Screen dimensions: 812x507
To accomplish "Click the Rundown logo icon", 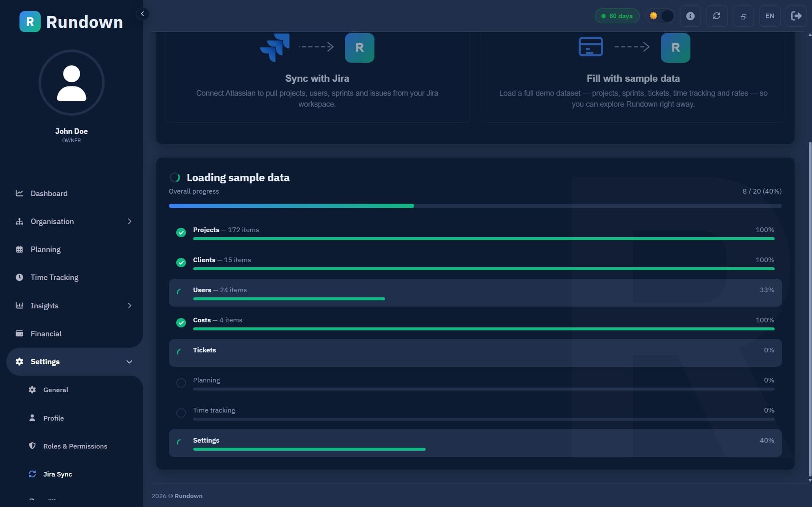I will (30, 22).
